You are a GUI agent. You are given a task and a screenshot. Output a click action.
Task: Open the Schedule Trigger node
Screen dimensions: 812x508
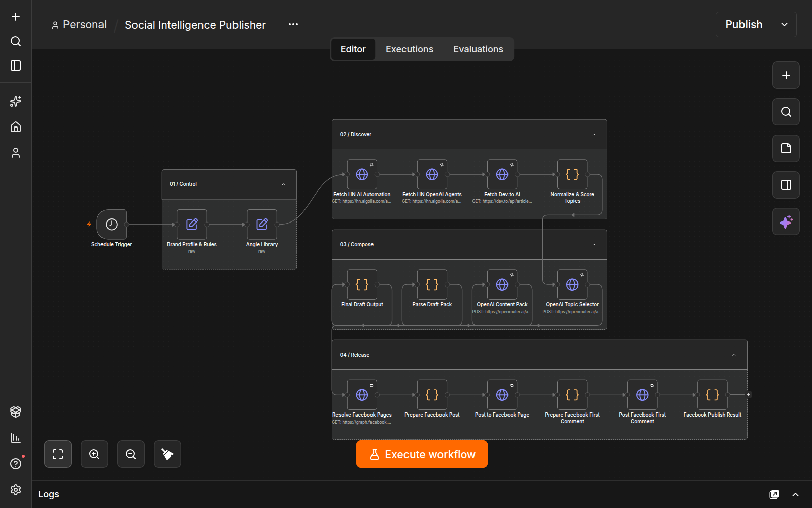pyautogui.click(x=112, y=224)
